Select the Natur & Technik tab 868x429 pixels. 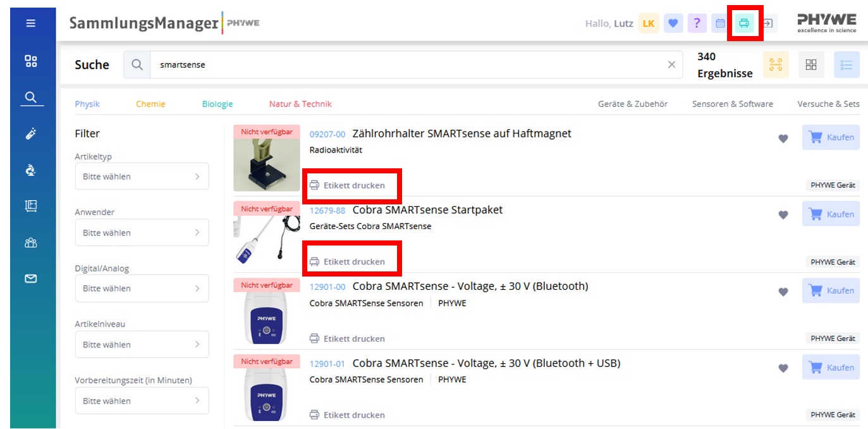(300, 104)
